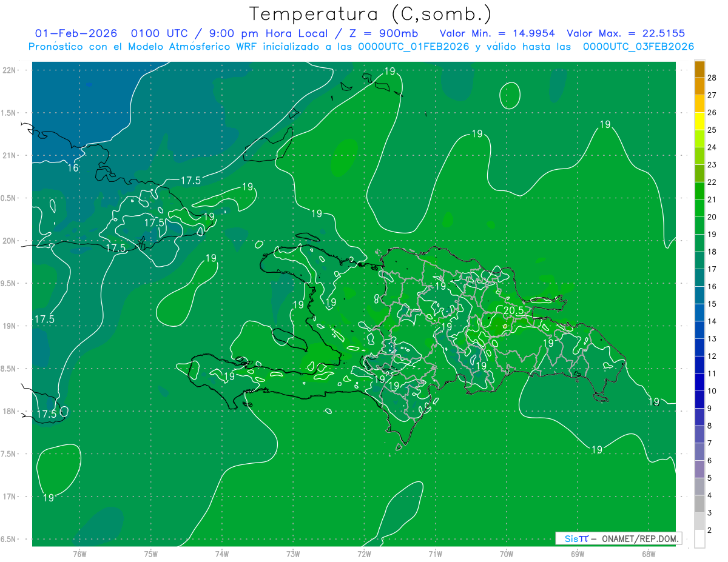Screen dimensions: 728x562
Task: Pick the legend color between 17 and 18
Action: pyautogui.click(x=699, y=261)
